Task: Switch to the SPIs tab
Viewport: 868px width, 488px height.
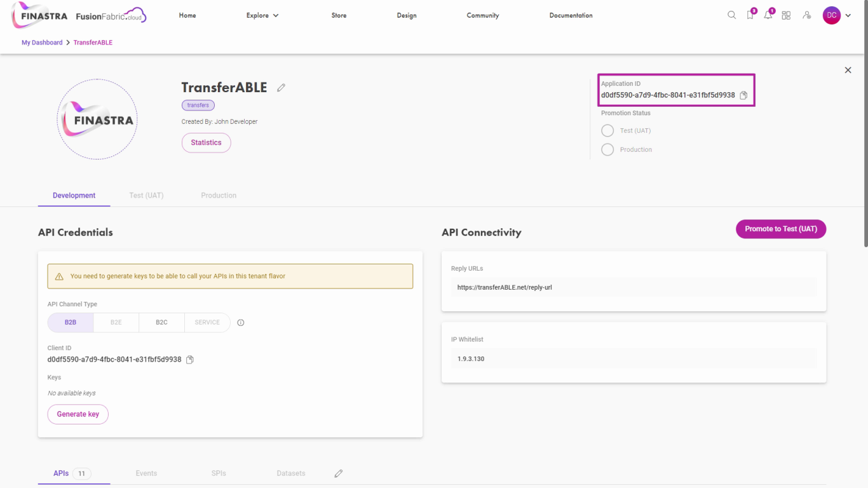Action: [x=219, y=473]
